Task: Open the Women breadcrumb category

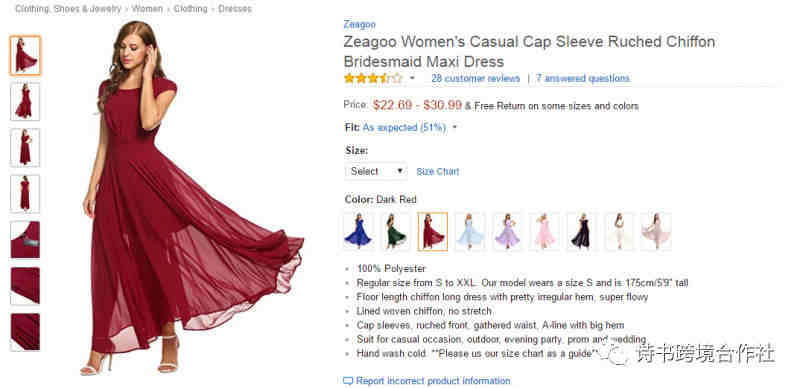Action: (148, 9)
